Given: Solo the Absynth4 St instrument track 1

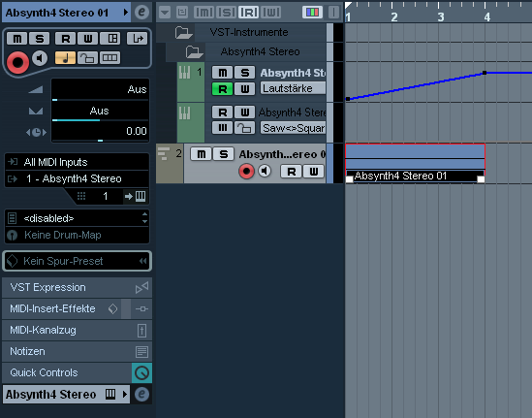Looking at the screenshot, I should click(245, 73).
